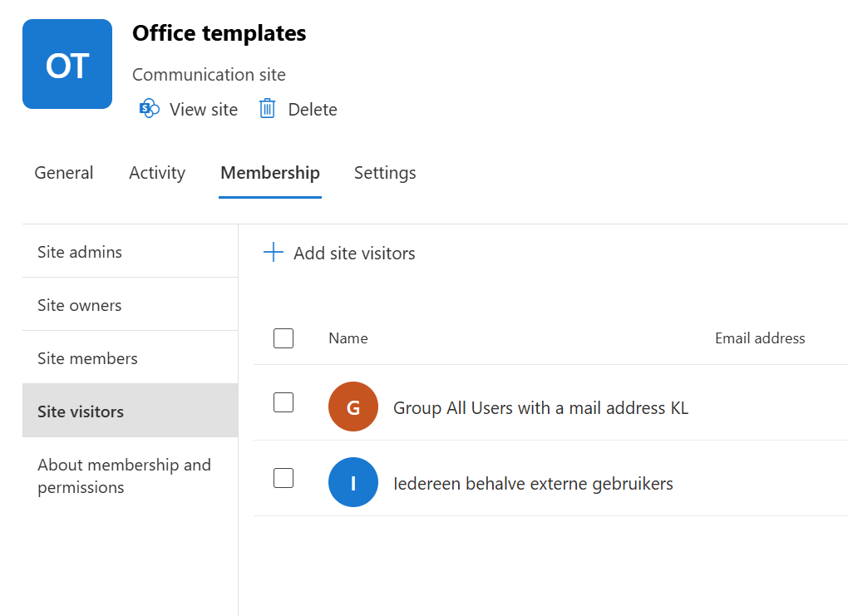Select the Membership tab
The width and height of the screenshot is (848, 616).
270,173
